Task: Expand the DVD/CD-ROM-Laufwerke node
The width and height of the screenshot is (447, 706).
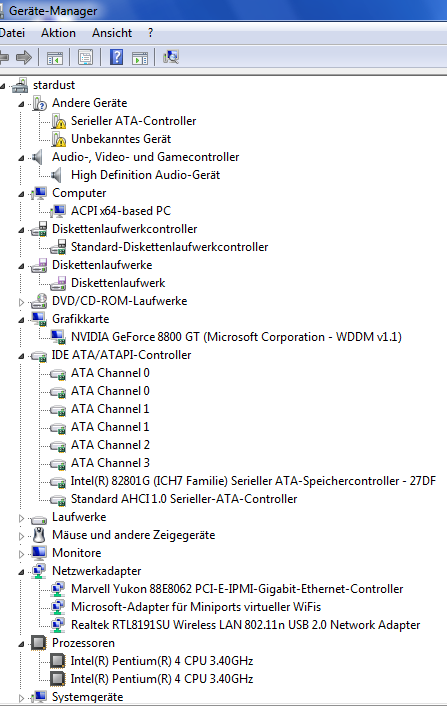Action: pos(21,302)
